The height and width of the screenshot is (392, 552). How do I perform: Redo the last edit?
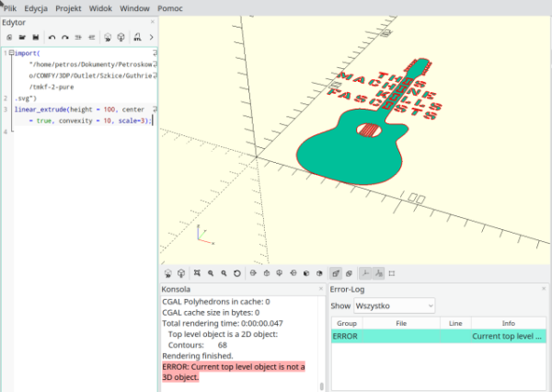[65, 37]
